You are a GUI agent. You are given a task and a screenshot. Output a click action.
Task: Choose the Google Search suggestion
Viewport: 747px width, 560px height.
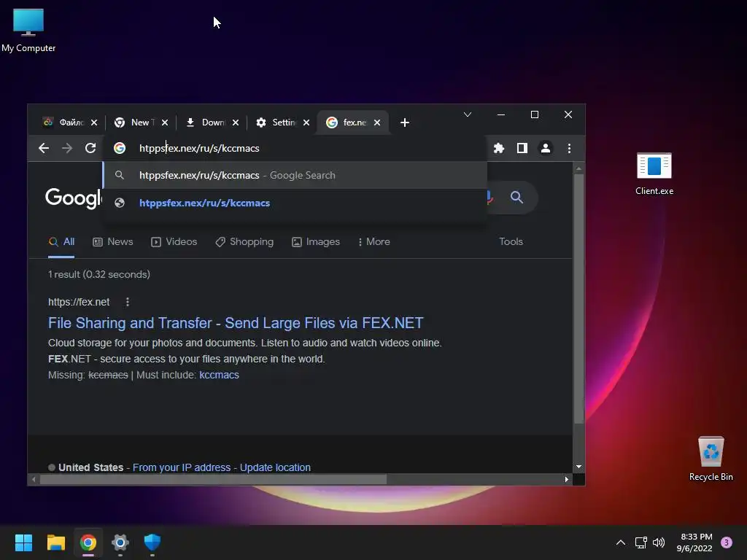pyautogui.click(x=295, y=175)
